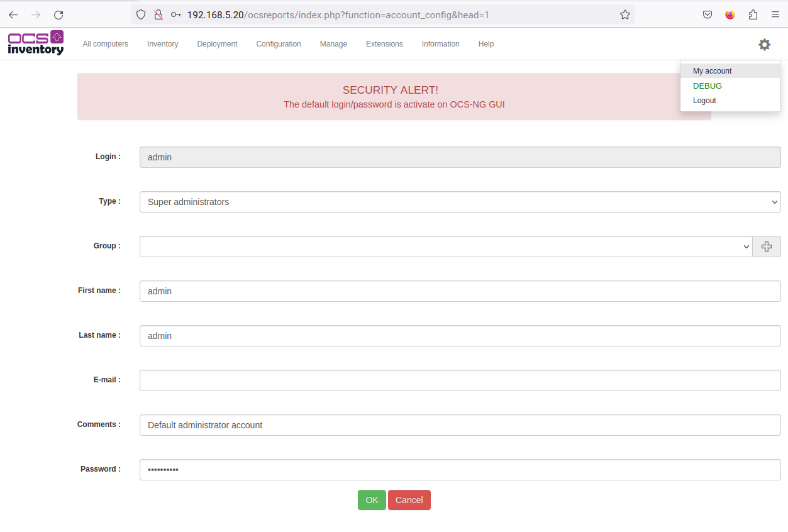The image size is (788, 532).
Task: Open the Pocket save icon
Action: tap(708, 14)
